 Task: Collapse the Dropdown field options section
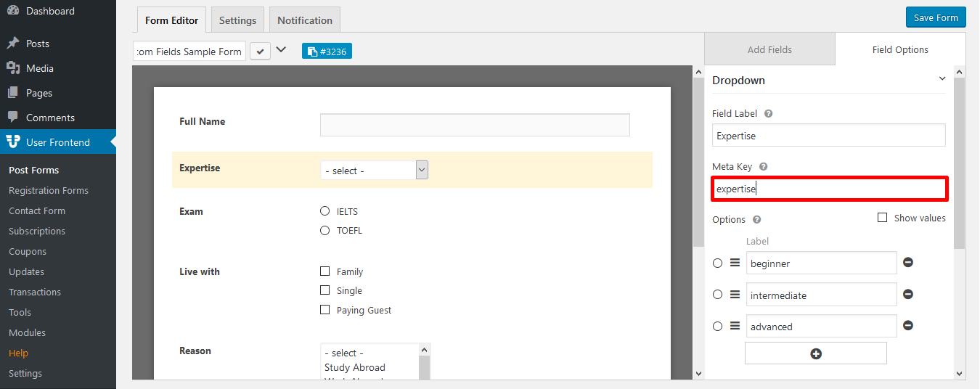coord(942,79)
